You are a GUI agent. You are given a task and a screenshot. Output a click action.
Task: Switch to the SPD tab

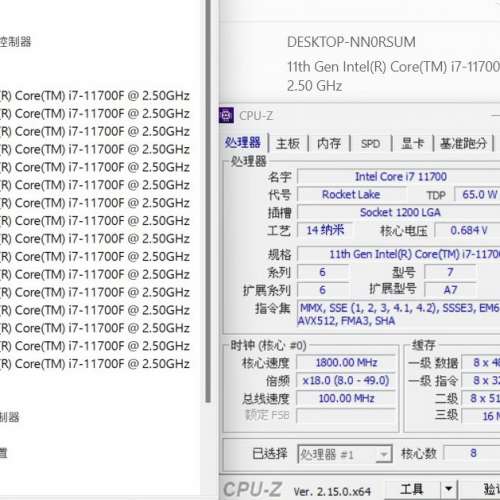pos(370,144)
